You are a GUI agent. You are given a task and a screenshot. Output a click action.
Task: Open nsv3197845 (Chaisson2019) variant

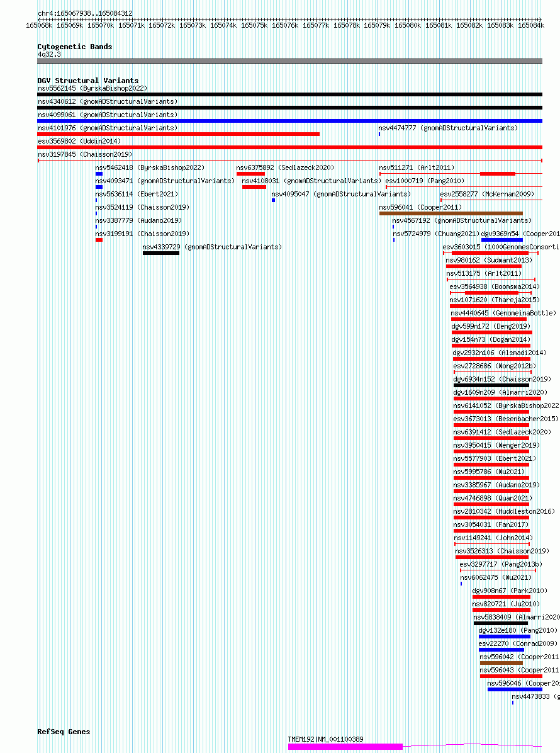(x=85, y=155)
